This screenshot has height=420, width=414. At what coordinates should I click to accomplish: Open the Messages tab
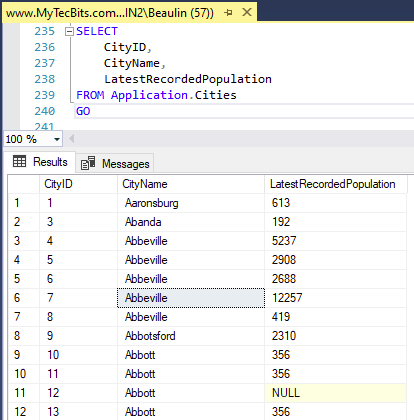click(x=115, y=164)
